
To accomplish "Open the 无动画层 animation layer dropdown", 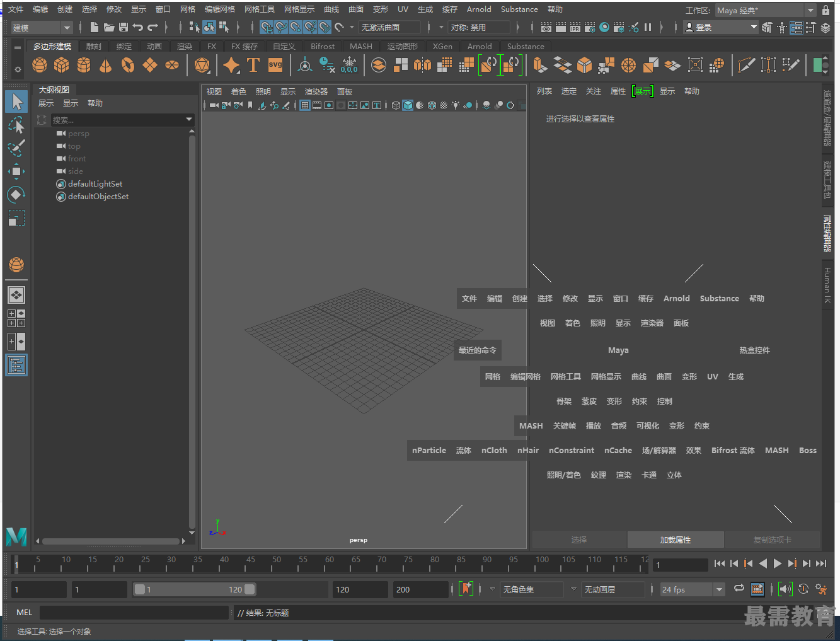I will click(x=614, y=589).
